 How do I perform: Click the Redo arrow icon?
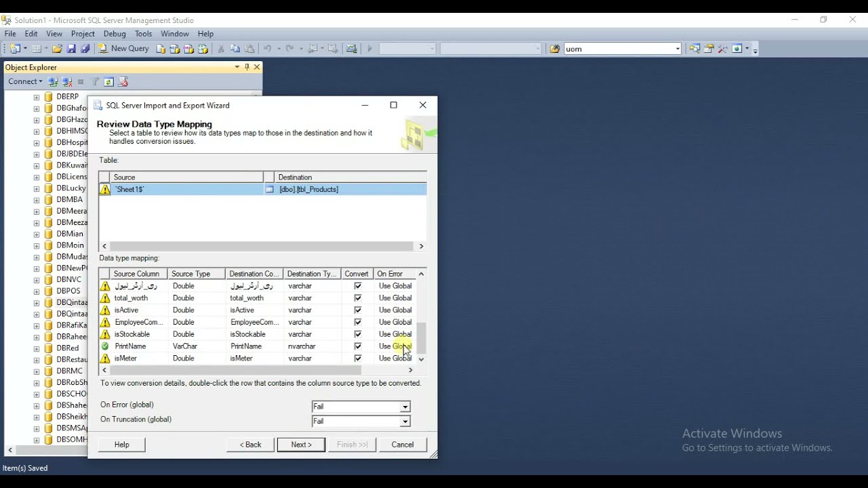[x=290, y=49]
